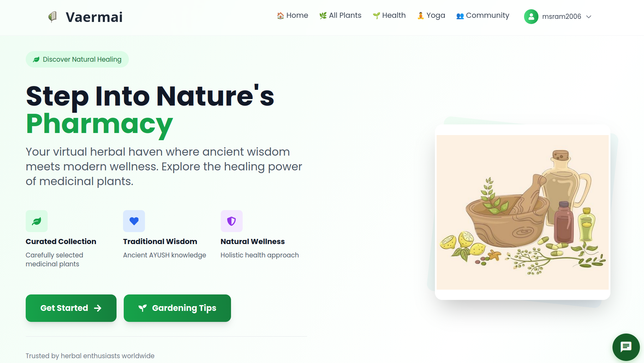Click the Vaermai brand name link
Screen dimensions: 644x363
[94, 17]
